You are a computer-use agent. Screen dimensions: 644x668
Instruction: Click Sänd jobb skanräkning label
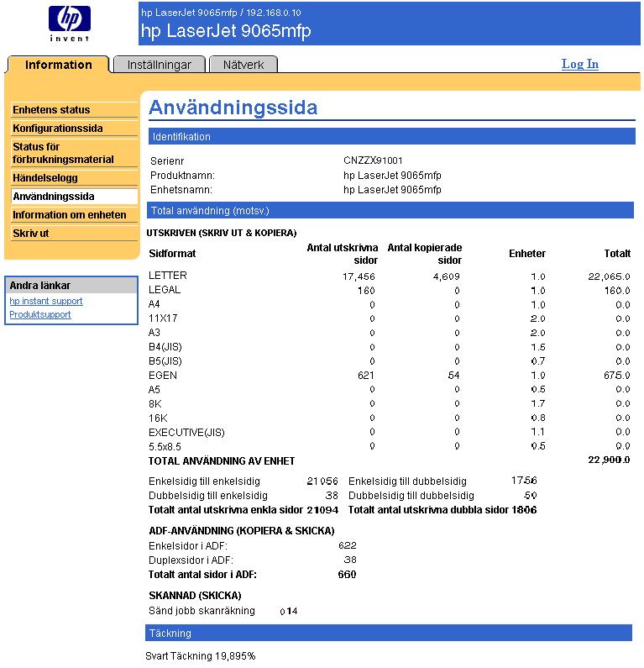[202, 611]
